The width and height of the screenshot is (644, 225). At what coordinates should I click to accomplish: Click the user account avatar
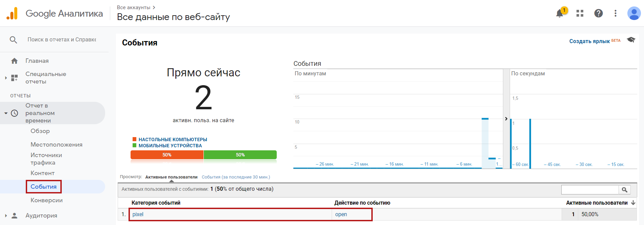coord(633,14)
